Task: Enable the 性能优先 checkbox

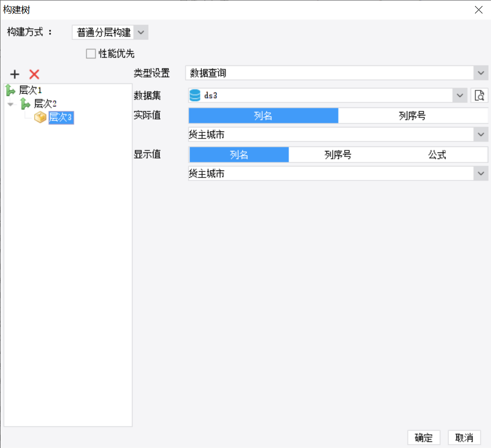Action: (91, 54)
